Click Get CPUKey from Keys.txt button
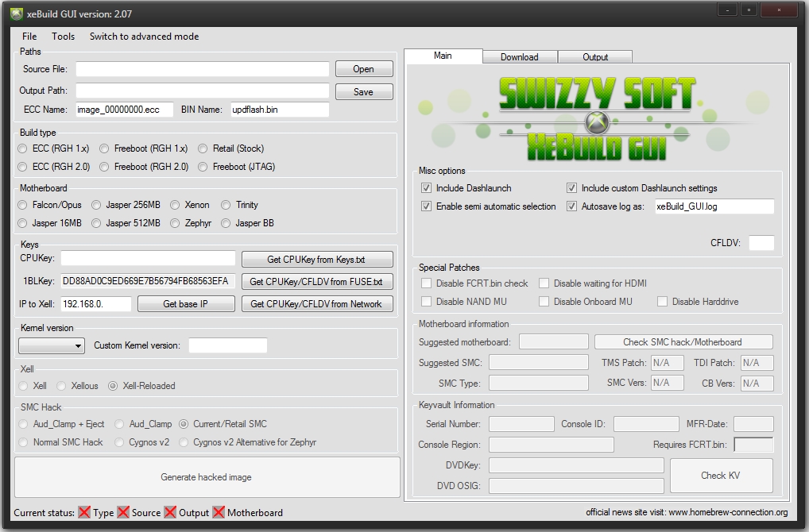Viewport: 809px width, 532px height. pyautogui.click(x=317, y=260)
